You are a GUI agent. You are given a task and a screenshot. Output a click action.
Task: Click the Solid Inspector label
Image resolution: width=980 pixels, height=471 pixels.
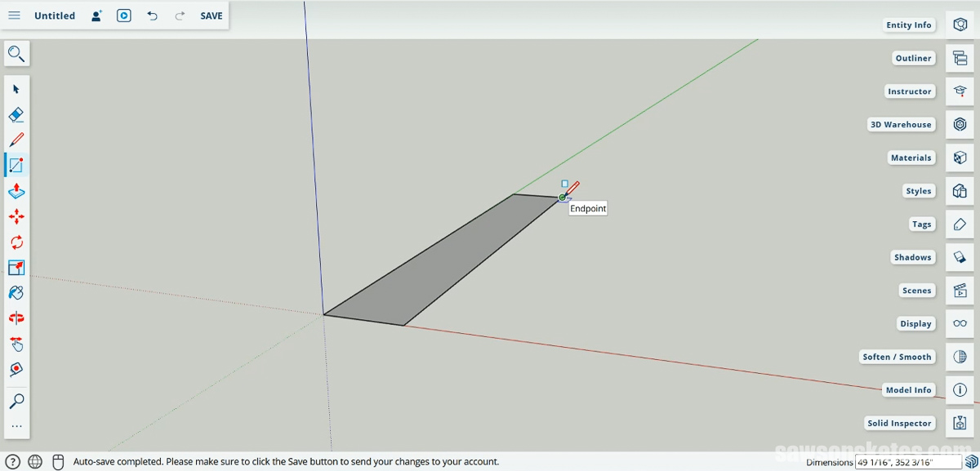point(899,423)
